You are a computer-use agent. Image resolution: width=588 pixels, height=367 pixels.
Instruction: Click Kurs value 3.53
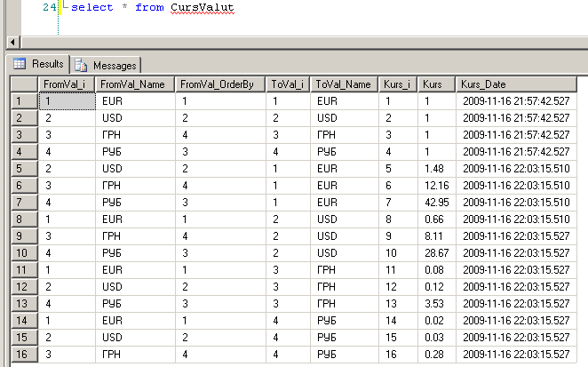434,304
